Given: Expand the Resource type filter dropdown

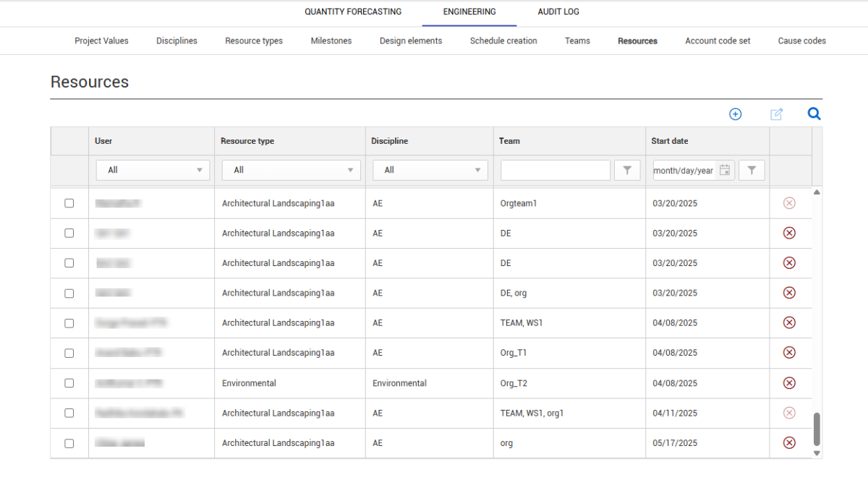Looking at the screenshot, I should pos(289,171).
